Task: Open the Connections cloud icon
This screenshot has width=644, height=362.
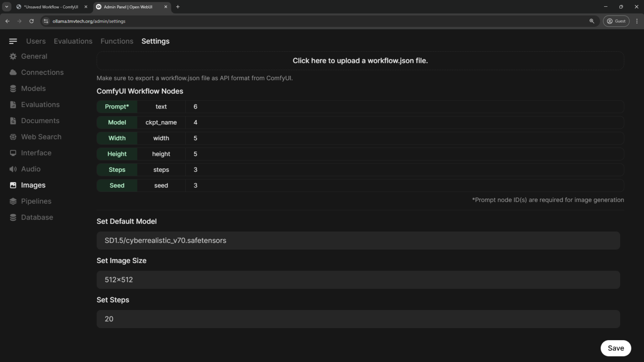Action: pos(13,72)
